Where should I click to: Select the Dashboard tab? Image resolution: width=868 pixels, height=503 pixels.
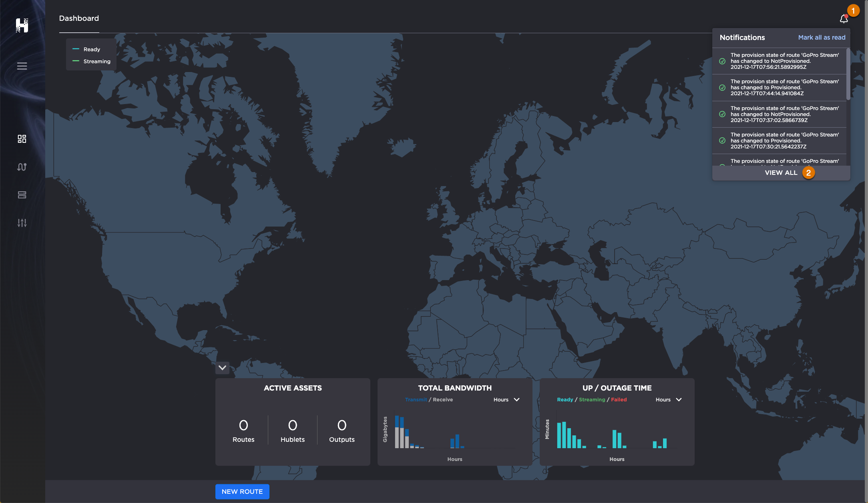pos(79,18)
